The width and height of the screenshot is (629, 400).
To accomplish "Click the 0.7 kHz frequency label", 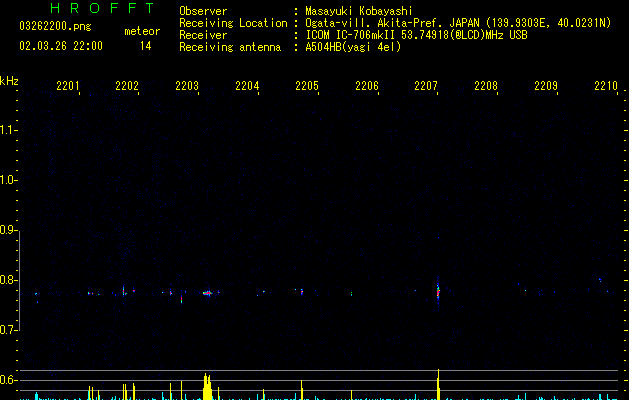I will pyautogui.click(x=8, y=330).
